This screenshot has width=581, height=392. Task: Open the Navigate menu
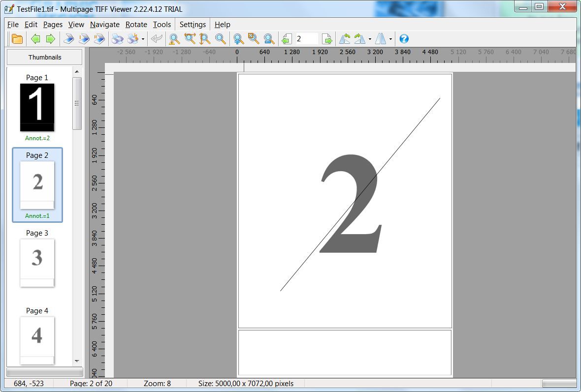105,25
